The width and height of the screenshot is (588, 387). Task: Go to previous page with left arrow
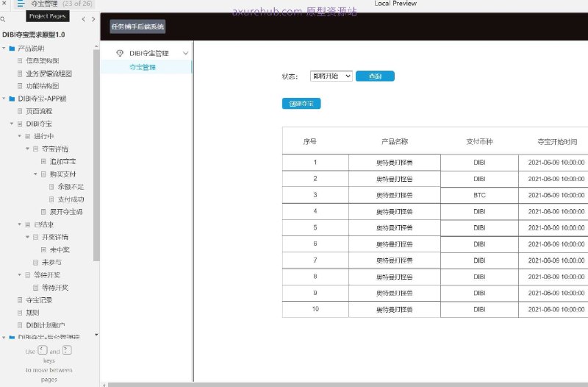point(83,19)
